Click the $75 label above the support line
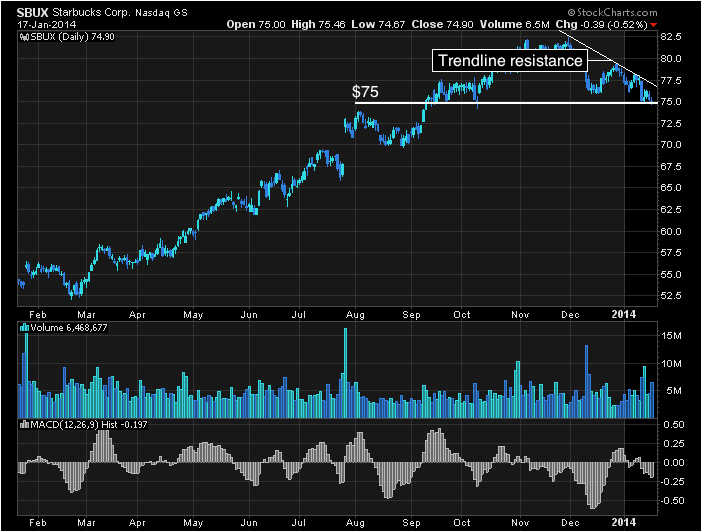This screenshot has height=532, width=702. tap(365, 91)
